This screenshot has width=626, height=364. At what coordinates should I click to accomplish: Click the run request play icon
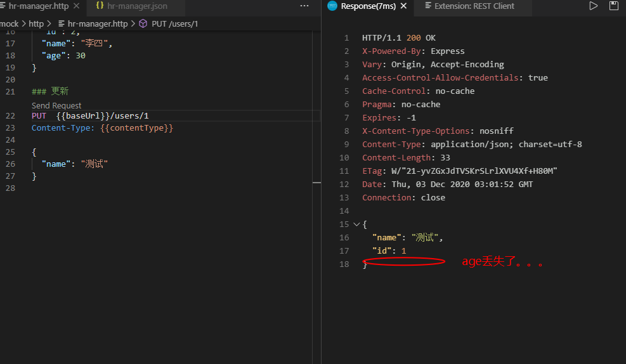click(x=594, y=6)
